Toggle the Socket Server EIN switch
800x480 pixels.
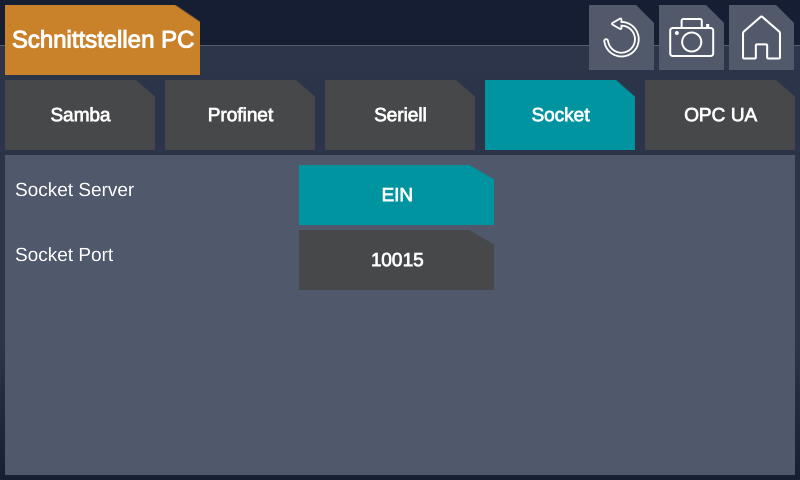click(x=396, y=195)
